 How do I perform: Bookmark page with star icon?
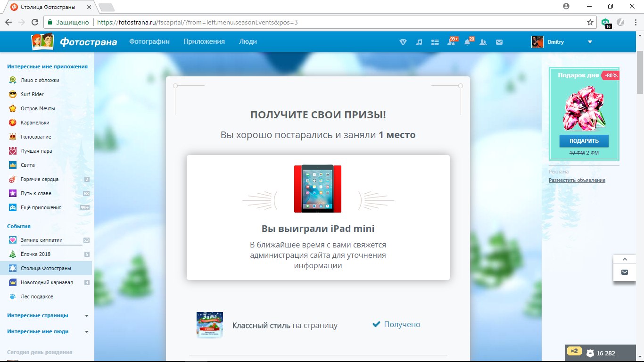pyautogui.click(x=590, y=22)
